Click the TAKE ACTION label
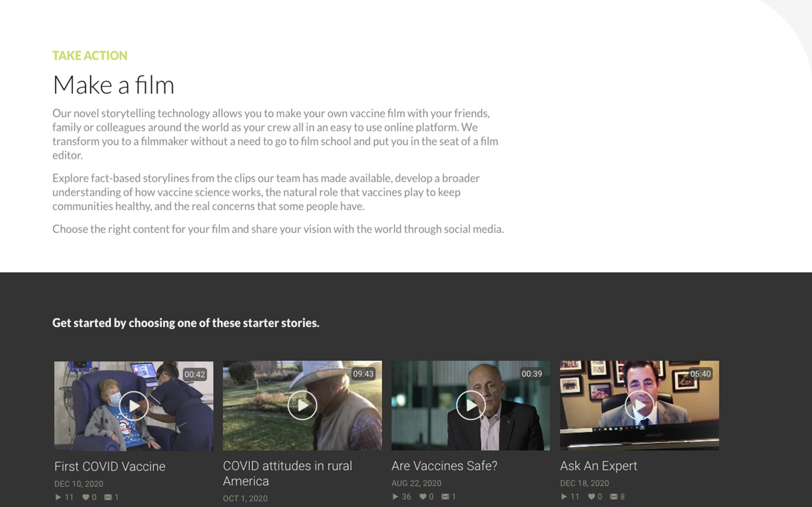The height and width of the screenshot is (507, 812). pyautogui.click(x=90, y=56)
